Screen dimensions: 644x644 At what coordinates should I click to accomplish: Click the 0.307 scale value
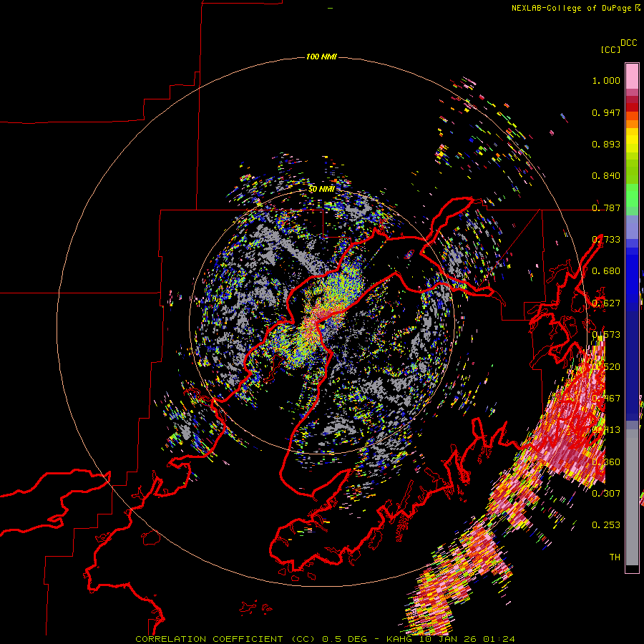(x=606, y=493)
